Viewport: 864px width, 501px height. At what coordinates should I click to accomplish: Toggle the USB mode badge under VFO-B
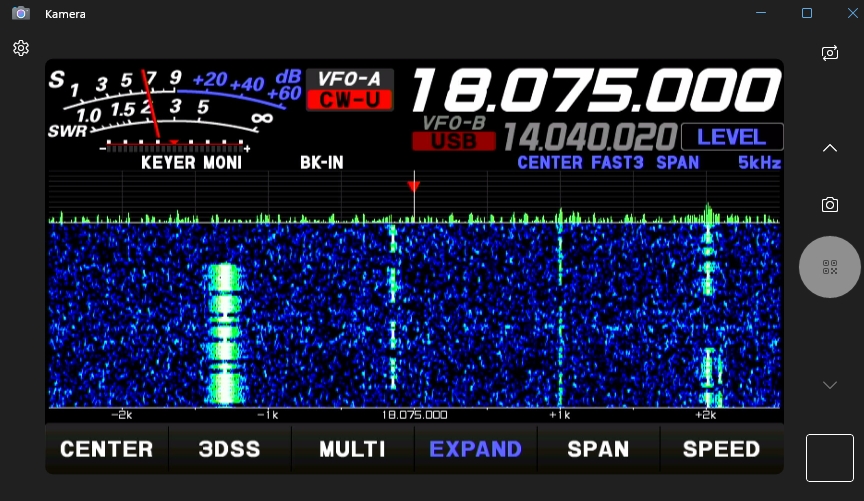point(453,141)
